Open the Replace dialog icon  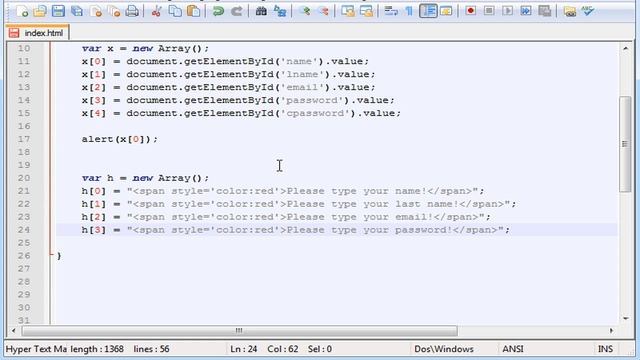[x=280, y=11]
